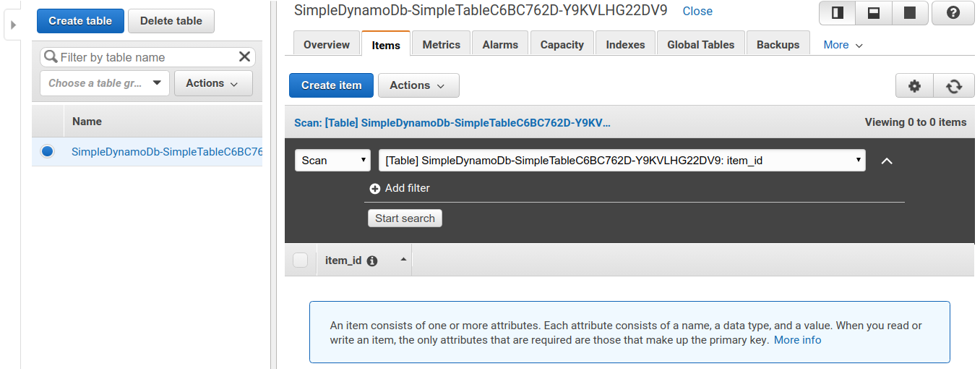Click the settings gear icon
Screen dimensions: 980x369
(914, 86)
